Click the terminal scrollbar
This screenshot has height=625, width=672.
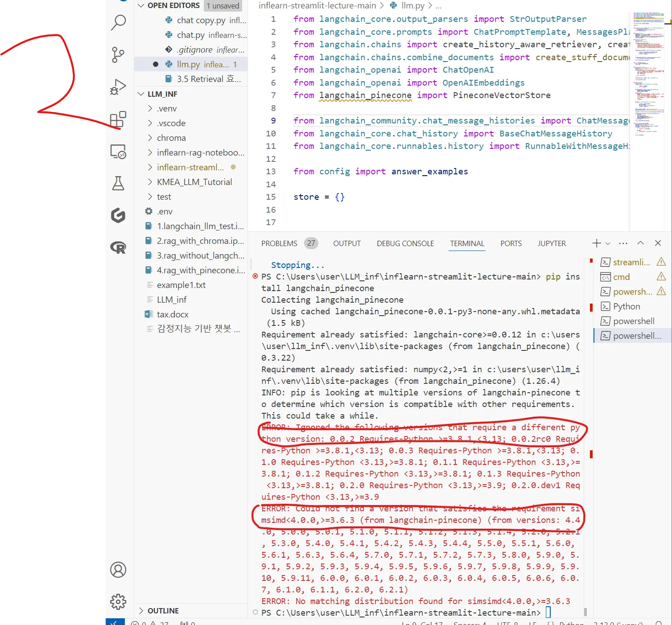click(x=585, y=612)
